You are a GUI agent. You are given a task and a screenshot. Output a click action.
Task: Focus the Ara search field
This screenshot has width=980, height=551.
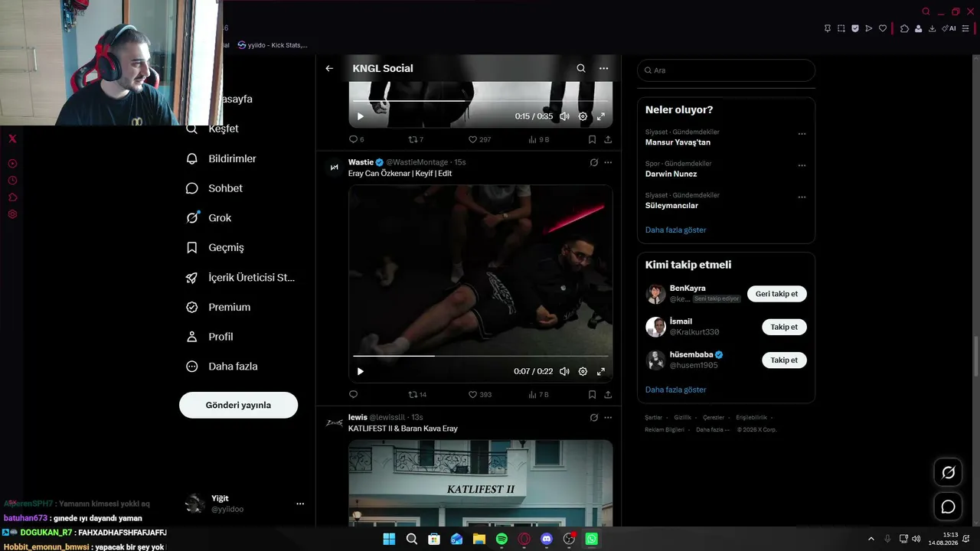click(726, 70)
